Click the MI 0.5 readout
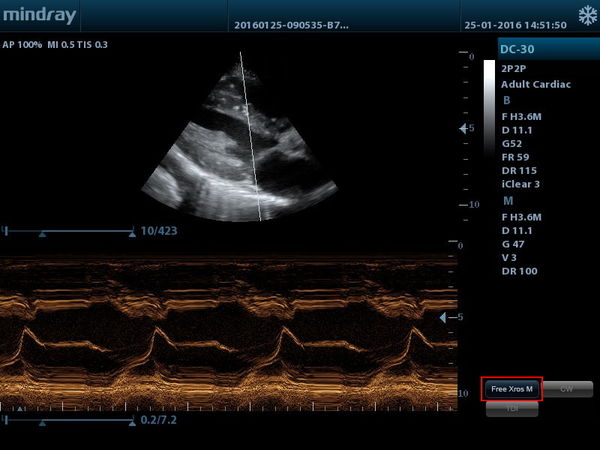Image resolution: width=600 pixels, height=450 pixels. click(x=61, y=45)
